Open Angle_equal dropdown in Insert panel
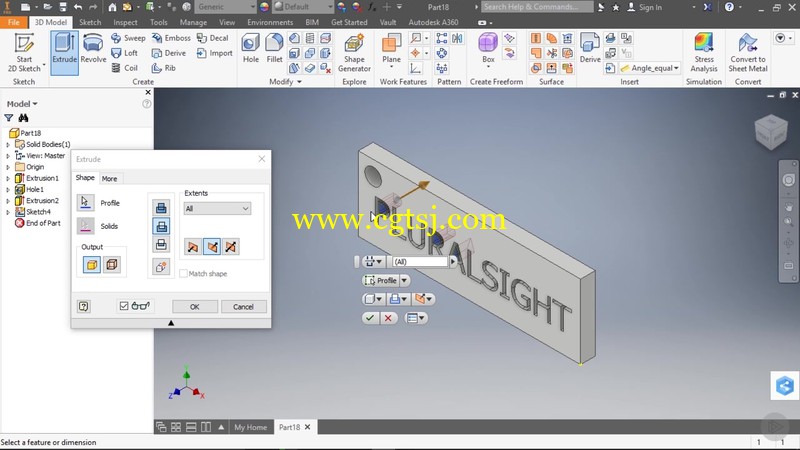This screenshot has height=450, width=800. click(676, 68)
